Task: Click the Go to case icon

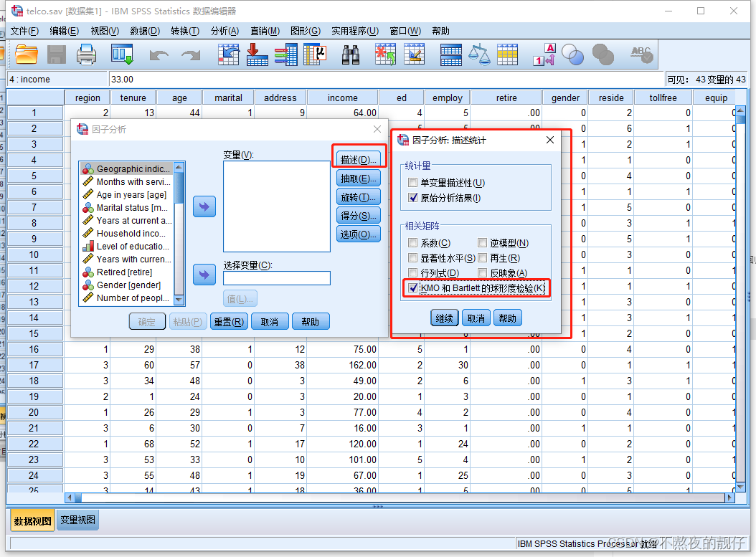Action: pos(229,54)
